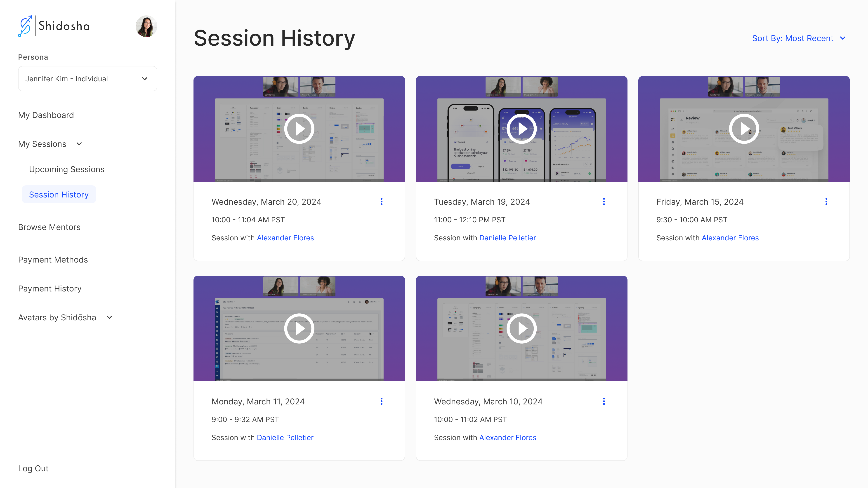Open three-dot menu for March 15 session

tap(826, 201)
